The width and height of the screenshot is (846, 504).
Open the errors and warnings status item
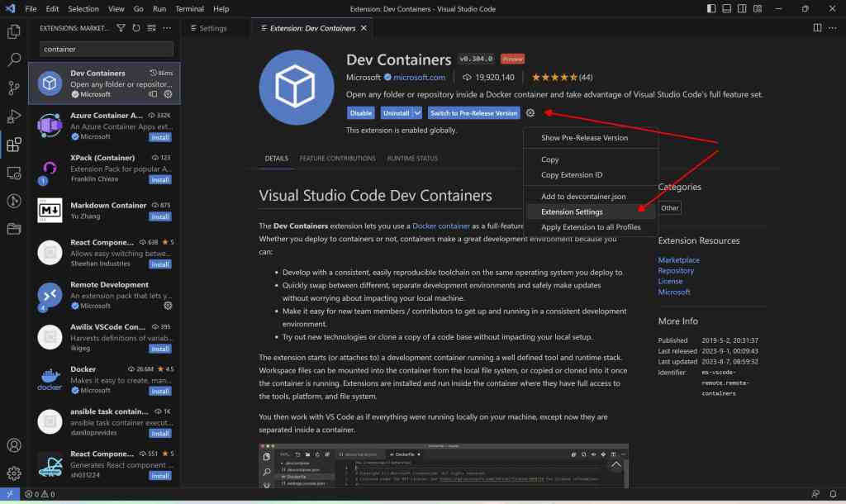coord(40,494)
